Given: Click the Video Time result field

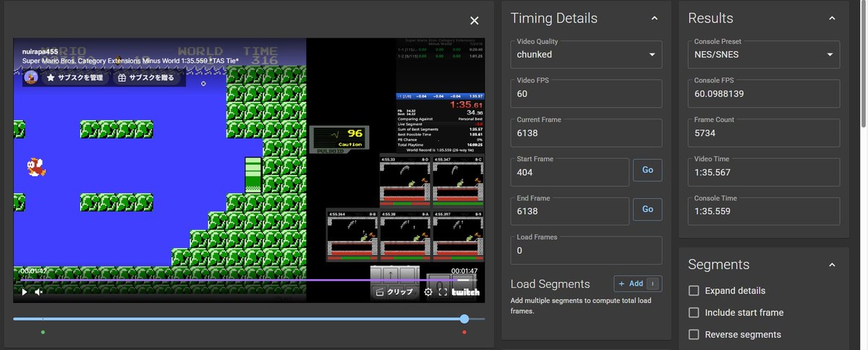Looking at the screenshot, I should tap(764, 172).
